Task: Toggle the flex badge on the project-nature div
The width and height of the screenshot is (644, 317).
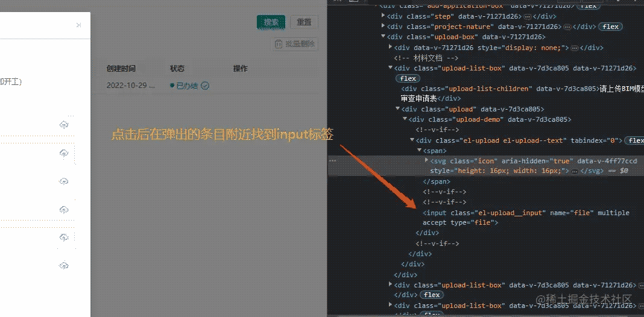Action: (x=610, y=27)
